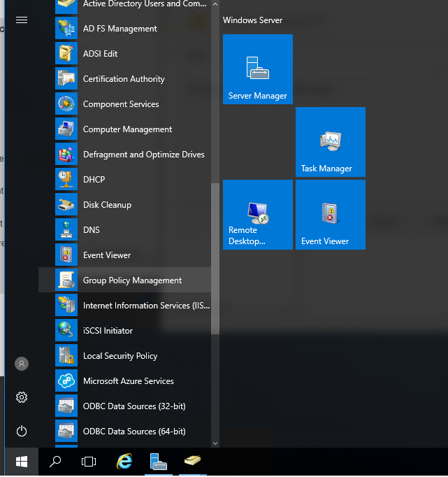Open Internet Explorer from the taskbar

(x=125, y=462)
